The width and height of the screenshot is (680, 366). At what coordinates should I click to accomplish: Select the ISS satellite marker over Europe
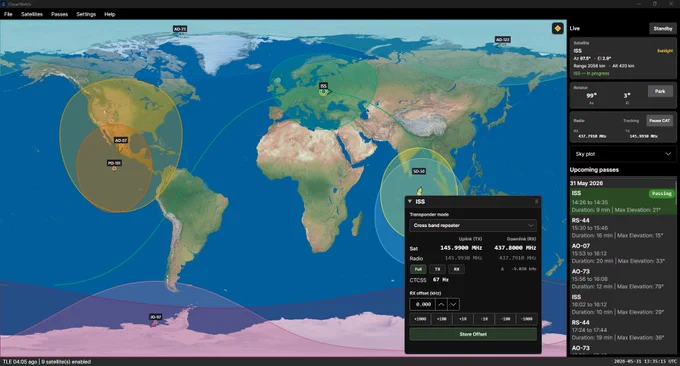tap(324, 92)
